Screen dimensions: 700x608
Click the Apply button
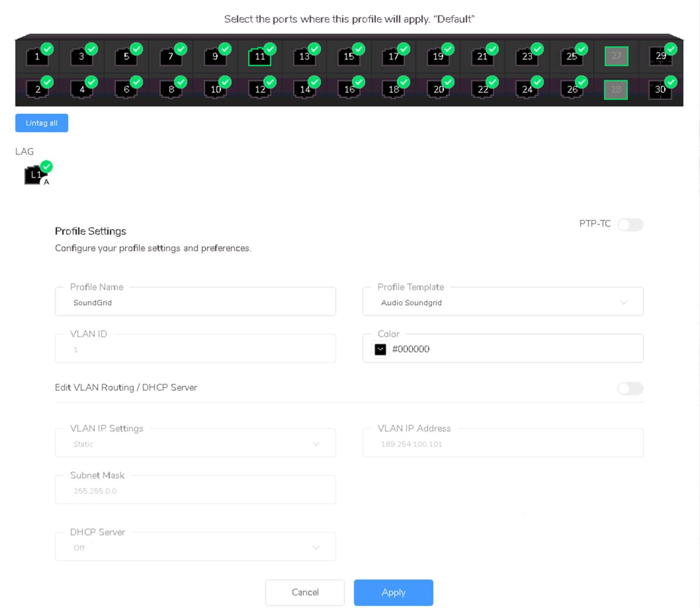pyautogui.click(x=393, y=592)
